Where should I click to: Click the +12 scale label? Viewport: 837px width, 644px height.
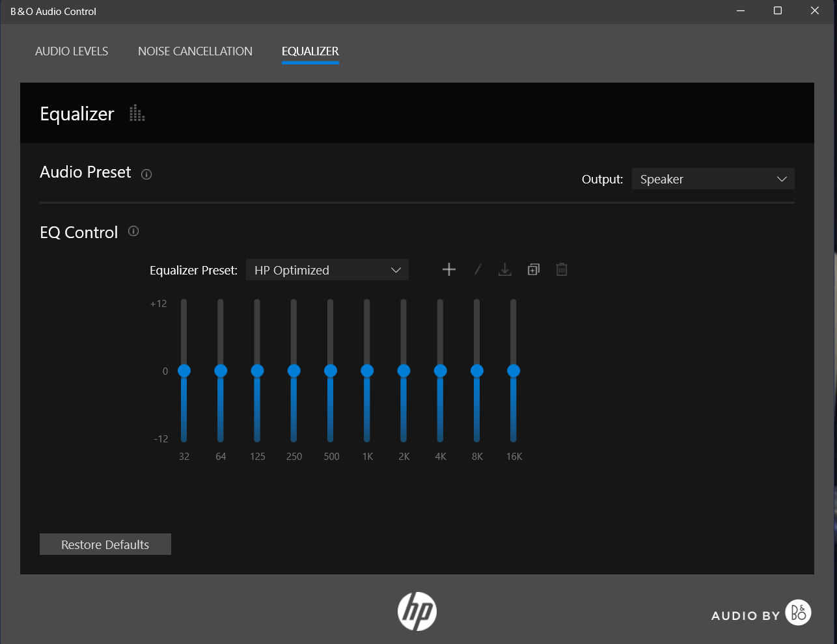pos(159,304)
